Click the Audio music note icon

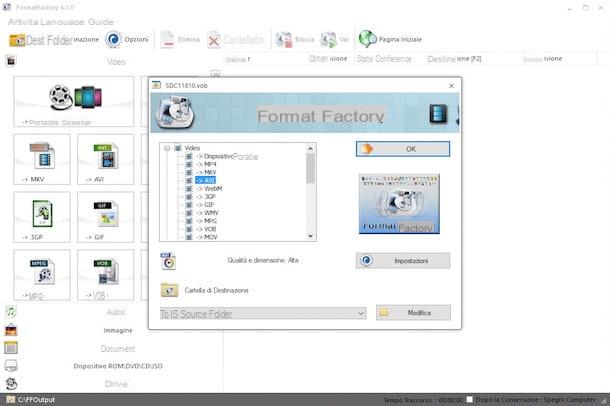click(x=11, y=312)
